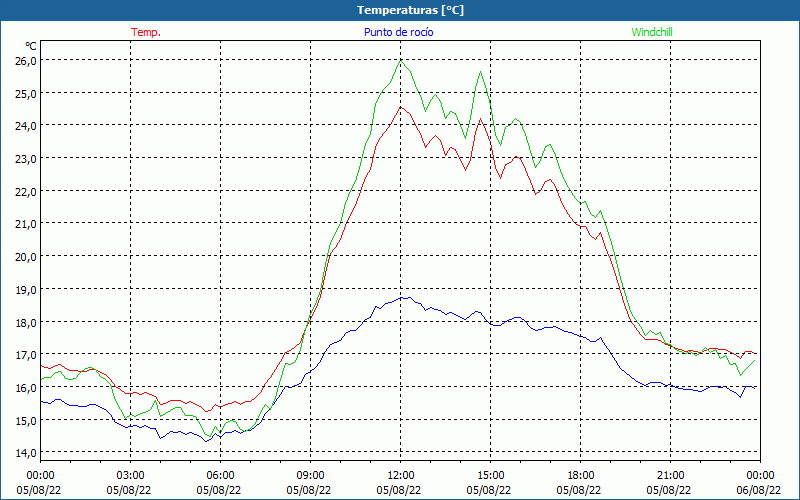The image size is (800, 500).
Task: Click the 18,0 y-axis value
Action: [26, 322]
